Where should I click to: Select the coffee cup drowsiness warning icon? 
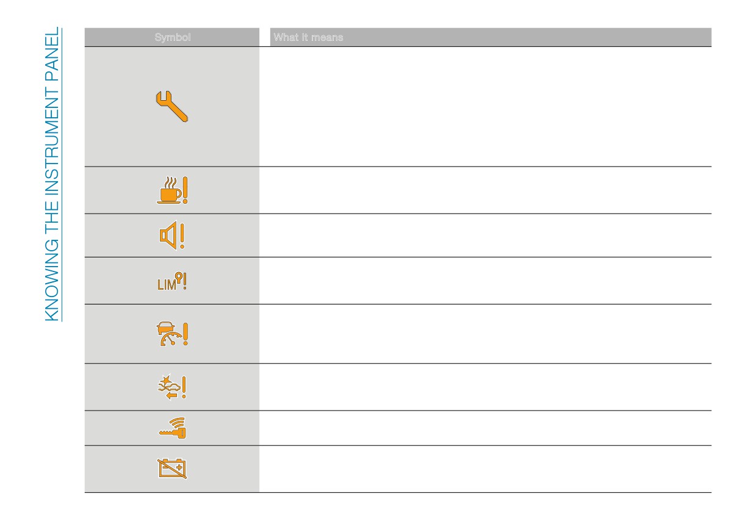(172, 190)
